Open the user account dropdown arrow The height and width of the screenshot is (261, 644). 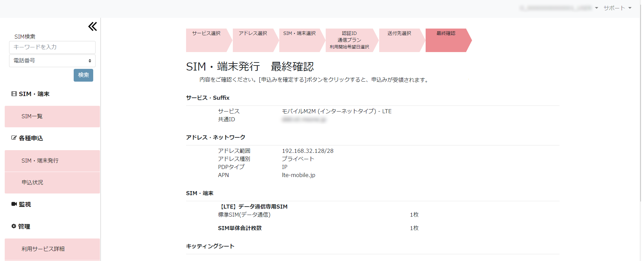coord(596,8)
